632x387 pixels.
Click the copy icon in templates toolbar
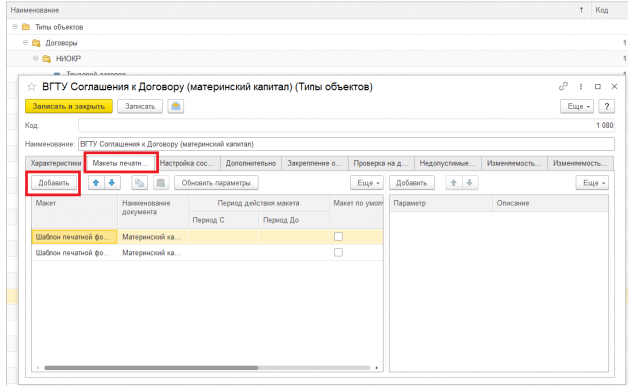139,183
